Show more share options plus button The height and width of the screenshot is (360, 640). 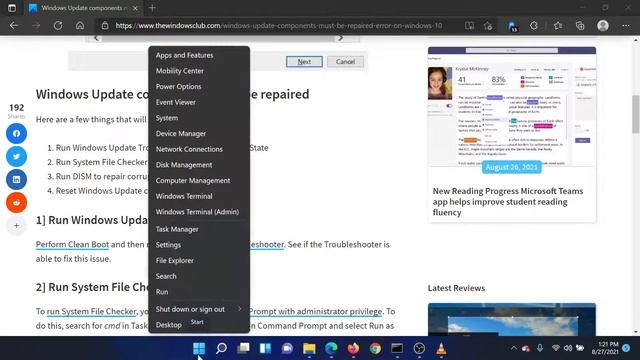[x=16, y=225]
